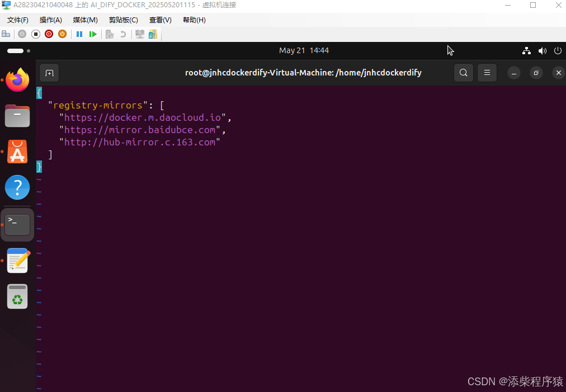
Task: Open the Trash in the dock
Action: (17, 296)
